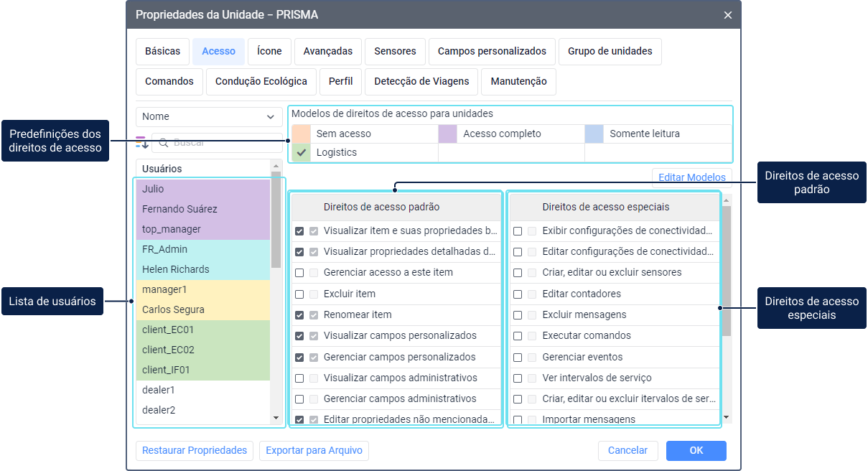The image size is (868, 471).
Task: Confirm with the OK button
Action: (x=696, y=451)
